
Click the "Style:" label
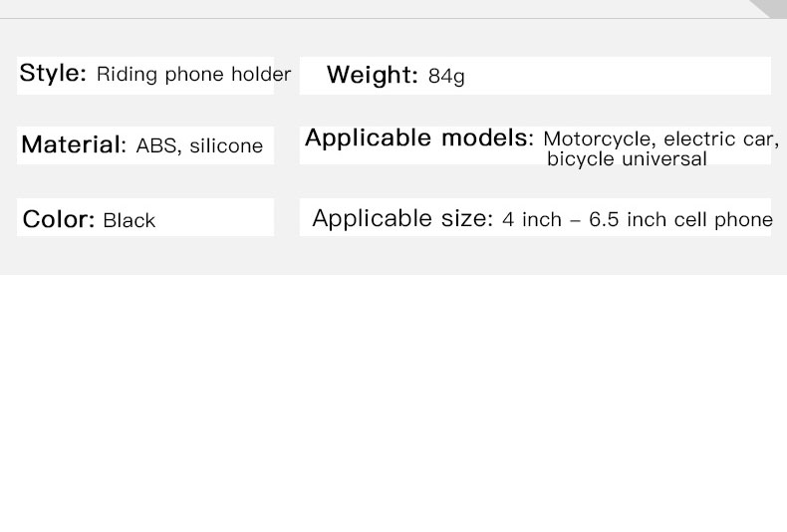point(53,74)
